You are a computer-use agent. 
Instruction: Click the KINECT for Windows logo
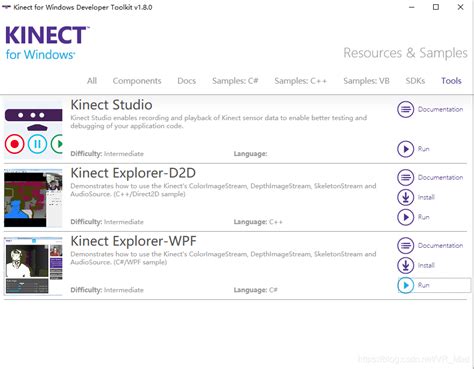point(47,43)
